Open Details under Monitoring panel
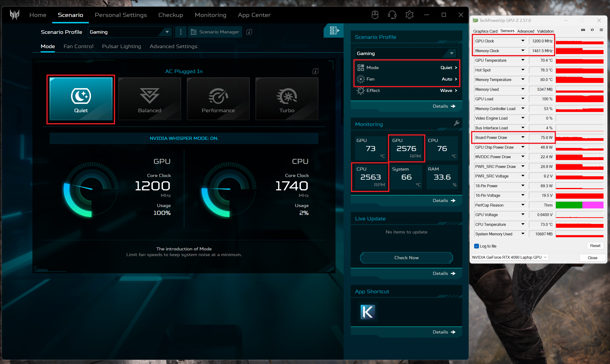 coord(444,200)
